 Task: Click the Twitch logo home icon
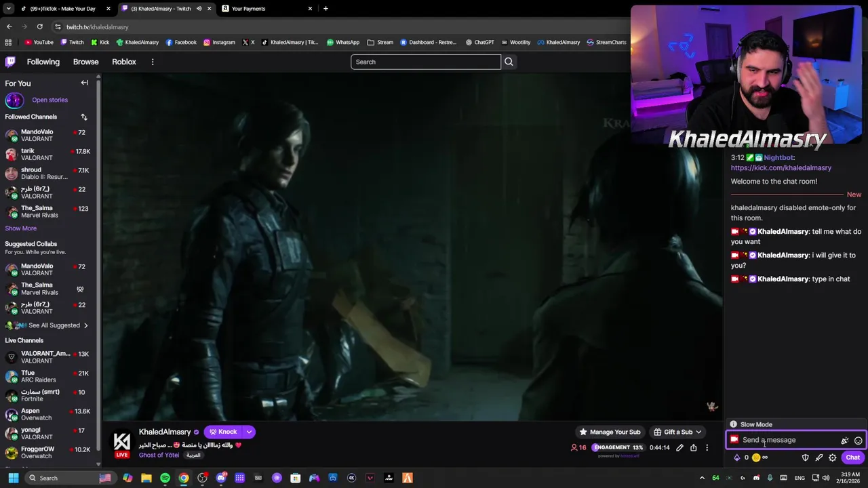[x=10, y=62]
